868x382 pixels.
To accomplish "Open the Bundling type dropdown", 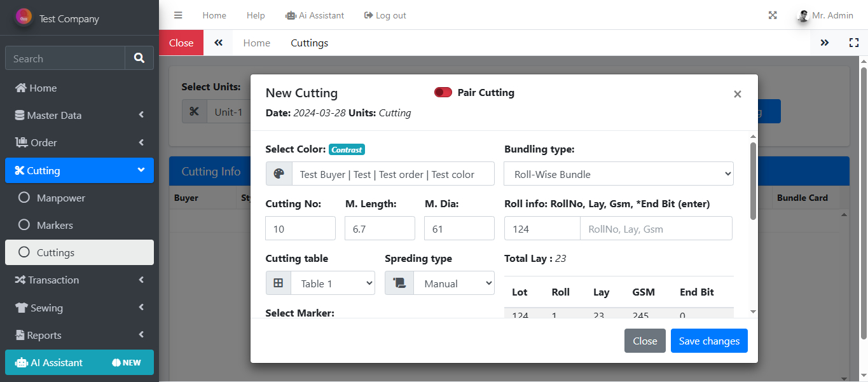I will coord(619,174).
